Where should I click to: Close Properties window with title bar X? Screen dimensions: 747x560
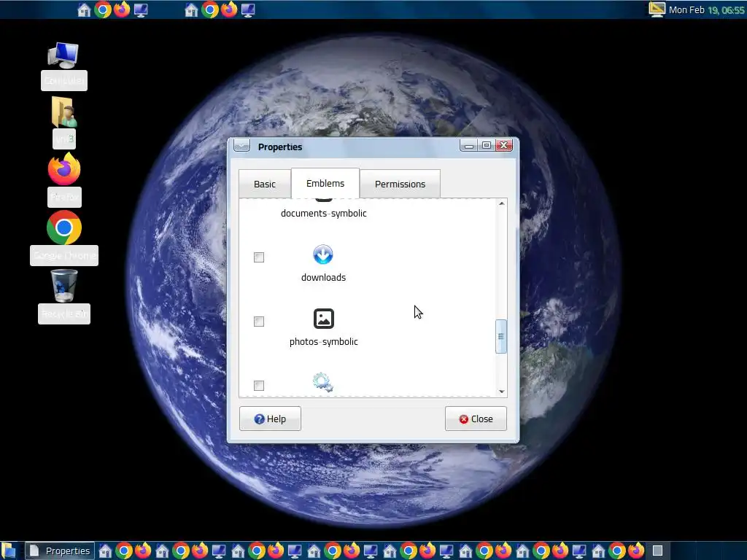point(504,145)
